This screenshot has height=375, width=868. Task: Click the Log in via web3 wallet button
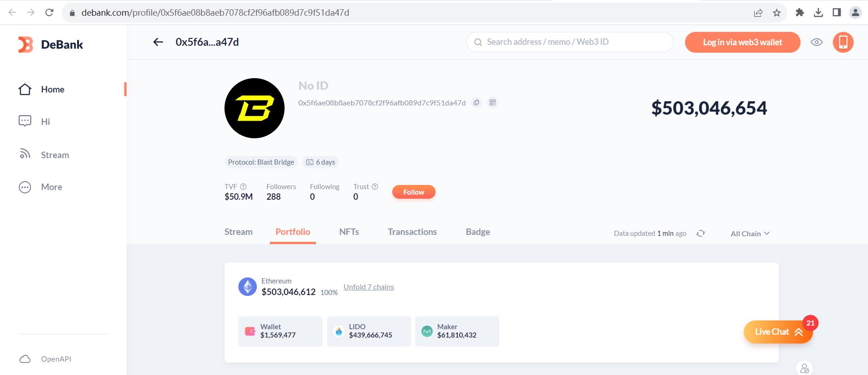742,42
